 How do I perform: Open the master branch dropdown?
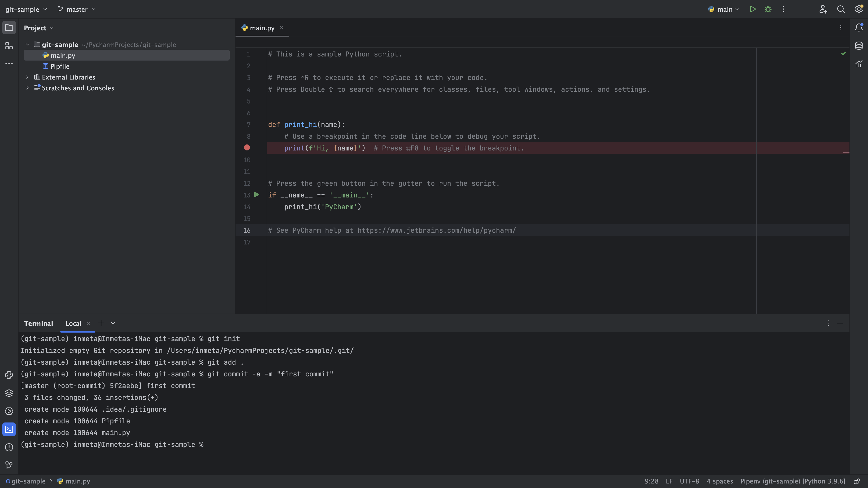click(76, 9)
